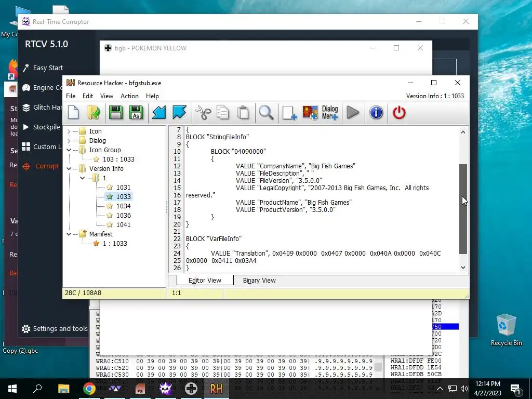Expand the Dialog folder node

coord(69,140)
